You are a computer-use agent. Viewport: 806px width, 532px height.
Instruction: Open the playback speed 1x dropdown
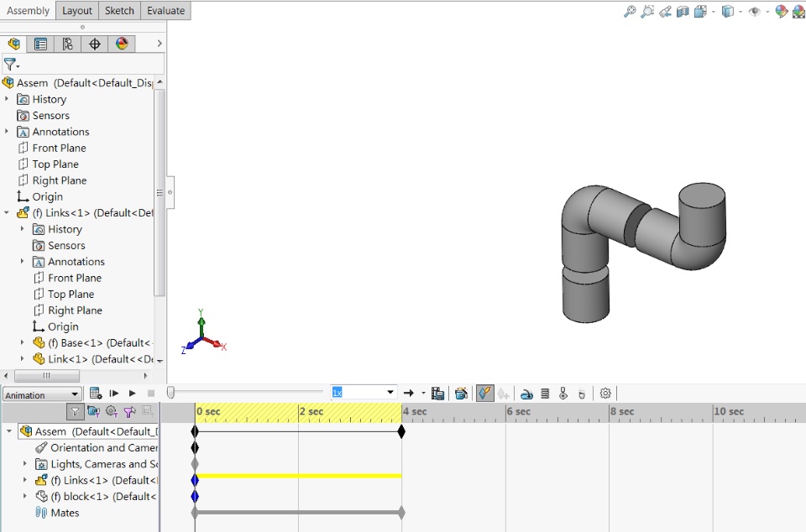(390, 393)
